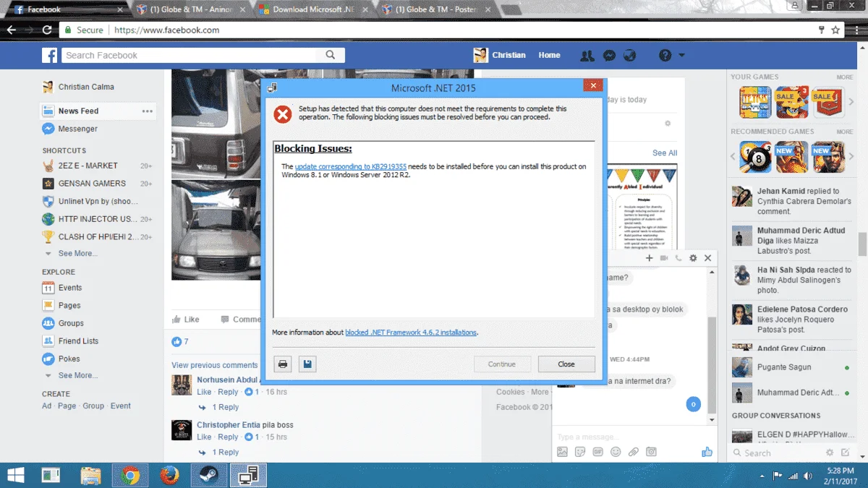Open chat with Muhammad Deric Adt...
Screen dimensions: 868x488
(x=791, y=393)
